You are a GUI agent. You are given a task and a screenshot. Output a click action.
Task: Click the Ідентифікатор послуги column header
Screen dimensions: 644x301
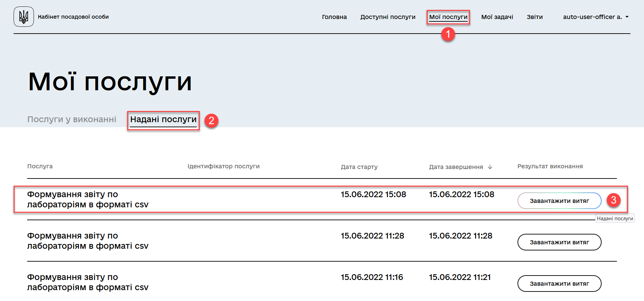tap(223, 166)
